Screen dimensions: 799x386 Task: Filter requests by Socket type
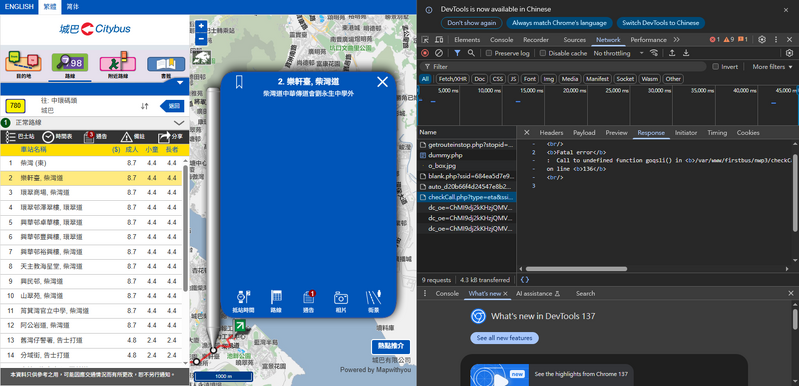pyautogui.click(x=625, y=79)
